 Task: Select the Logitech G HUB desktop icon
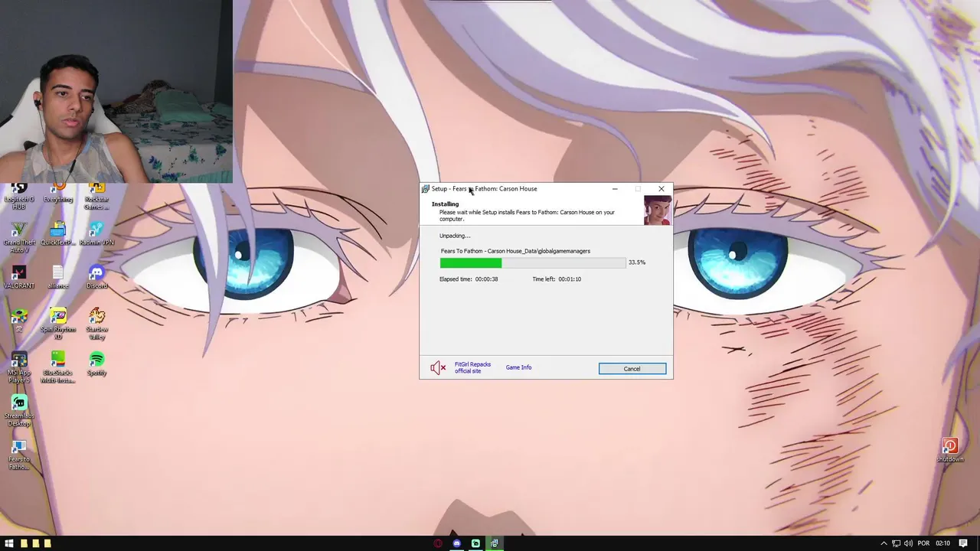(19, 197)
